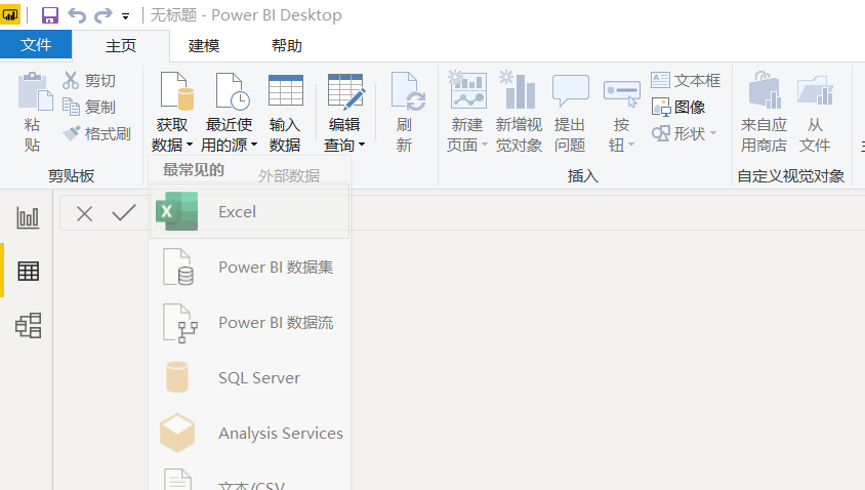This screenshot has height=490, width=865.
Task: Insert a 文本框 text box
Action: tap(686, 81)
